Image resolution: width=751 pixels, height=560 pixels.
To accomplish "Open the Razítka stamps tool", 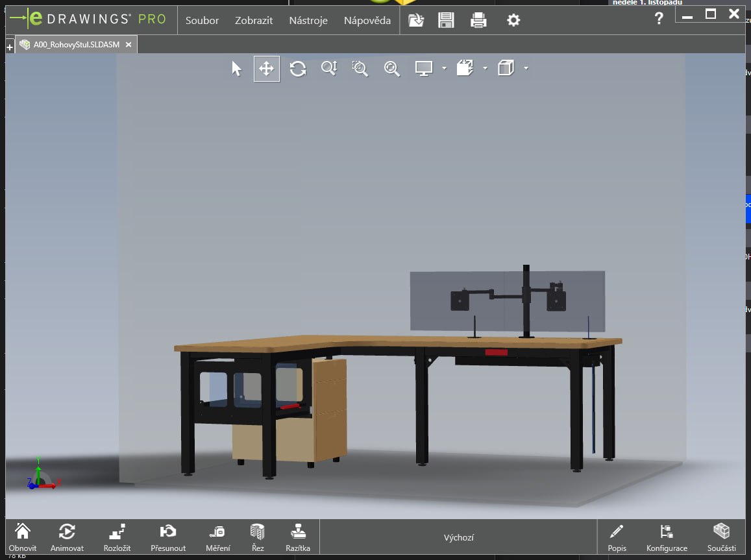I will [x=298, y=537].
